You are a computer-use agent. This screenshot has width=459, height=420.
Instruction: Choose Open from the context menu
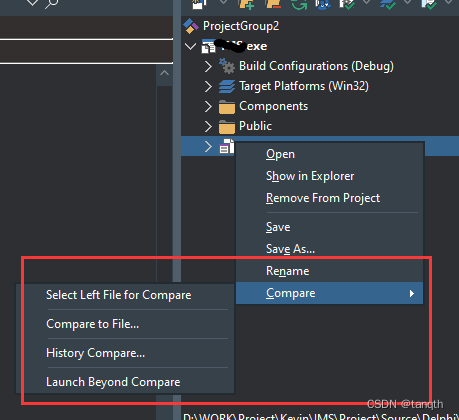(x=329, y=154)
